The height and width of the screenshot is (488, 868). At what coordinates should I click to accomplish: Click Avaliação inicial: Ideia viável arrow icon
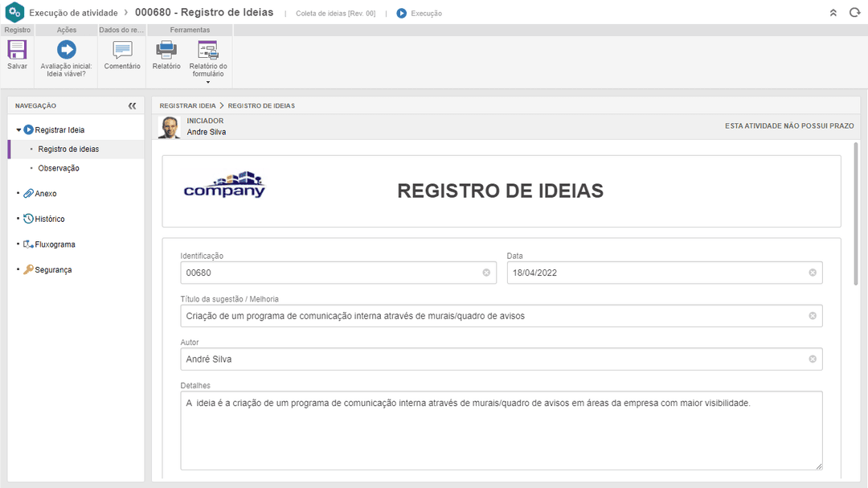pyautogui.click(x=67, y=50)
